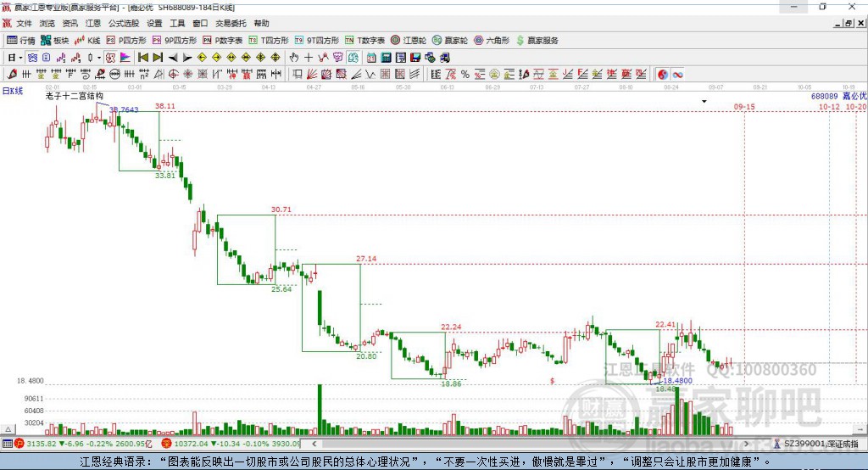
Task: Jump to first bar with the skip-to-start arrow
Action: click(142, 58)
